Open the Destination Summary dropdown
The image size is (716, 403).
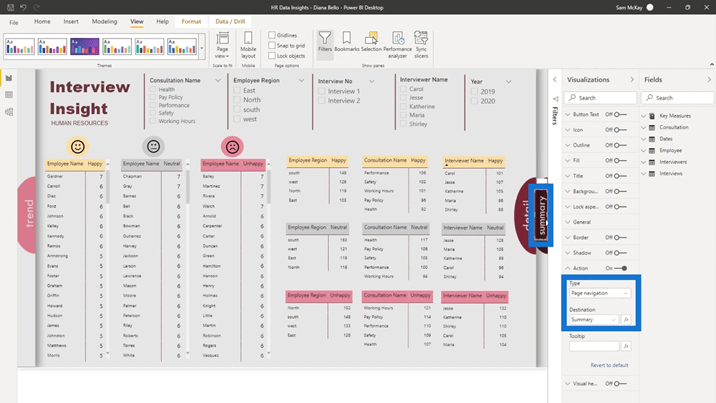(594, 319)
